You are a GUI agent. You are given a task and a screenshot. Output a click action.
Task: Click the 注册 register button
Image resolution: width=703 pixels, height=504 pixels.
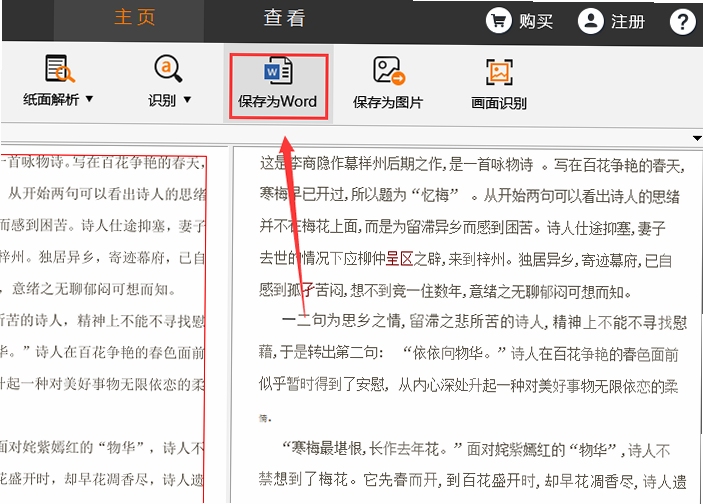coord(612,21)
